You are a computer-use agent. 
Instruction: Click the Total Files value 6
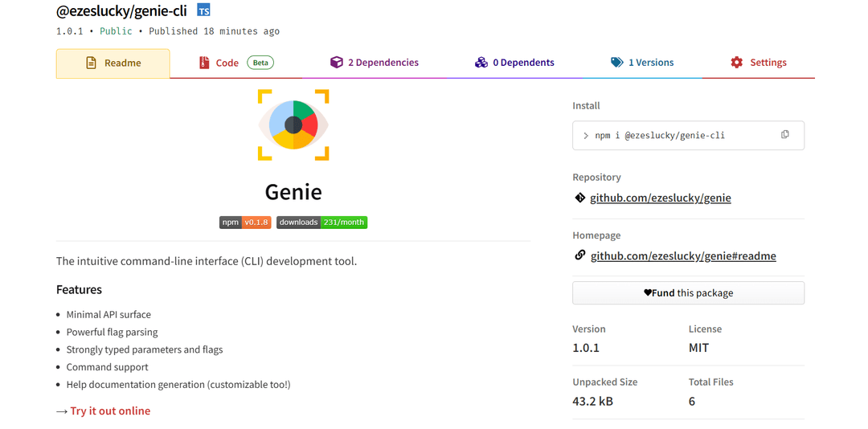click(691, 401)
